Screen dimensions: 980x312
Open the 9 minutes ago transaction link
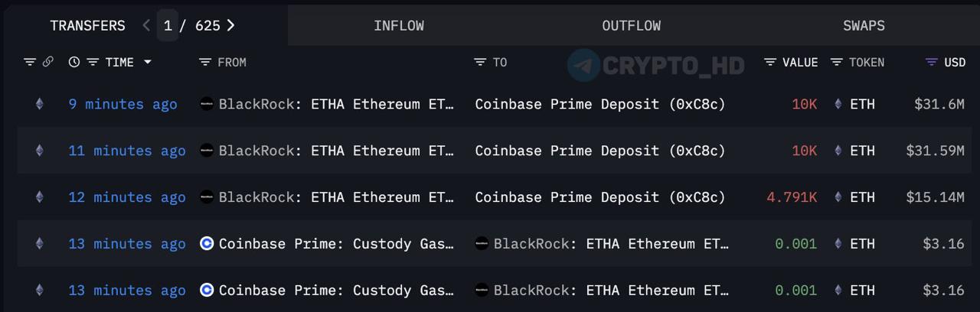(x=122, y=104)
